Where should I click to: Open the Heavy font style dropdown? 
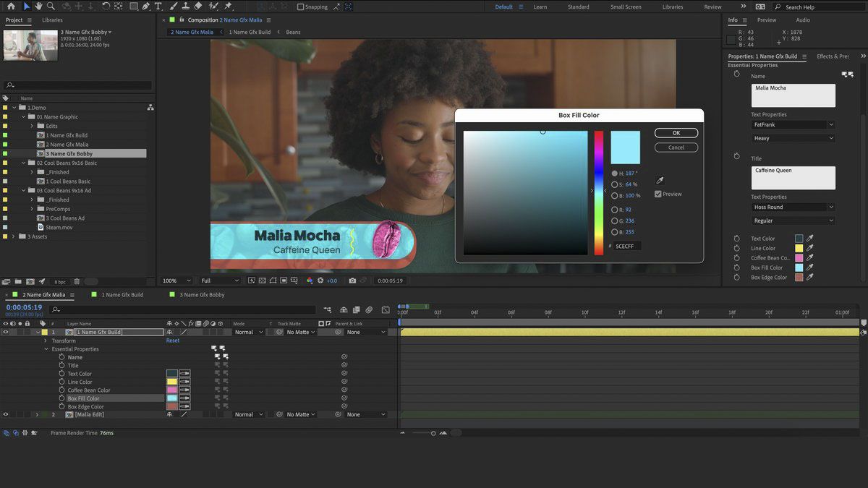point(792,137)
